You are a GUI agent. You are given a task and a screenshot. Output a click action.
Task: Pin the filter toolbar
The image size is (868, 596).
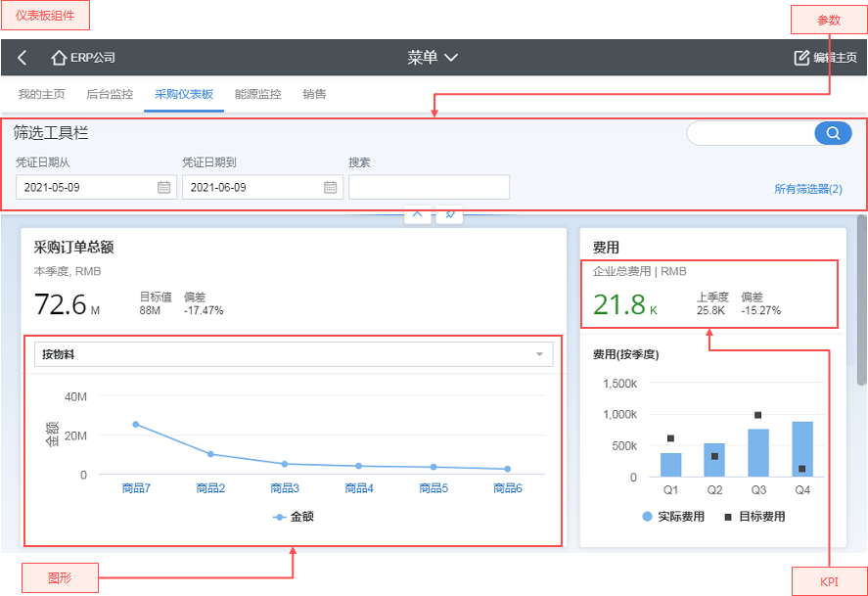[x=449, y=213]
